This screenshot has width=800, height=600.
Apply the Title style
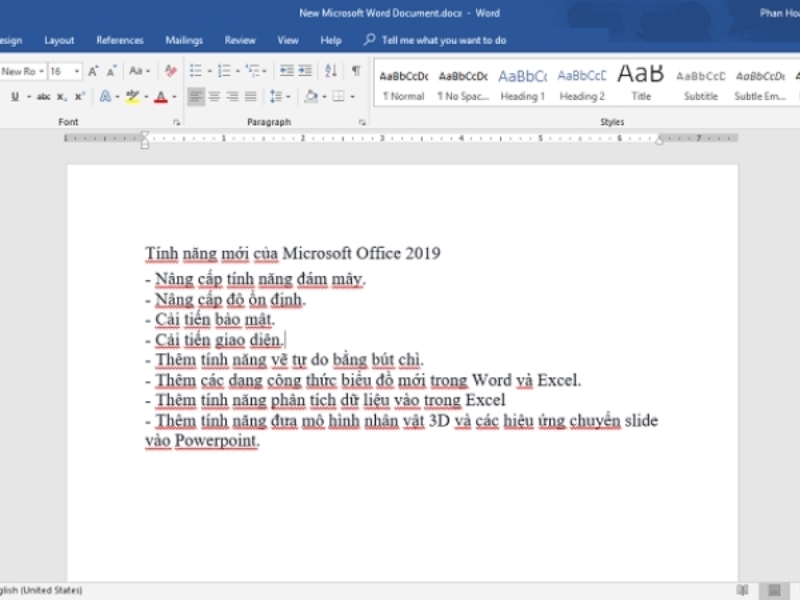(x=641, y=83)
